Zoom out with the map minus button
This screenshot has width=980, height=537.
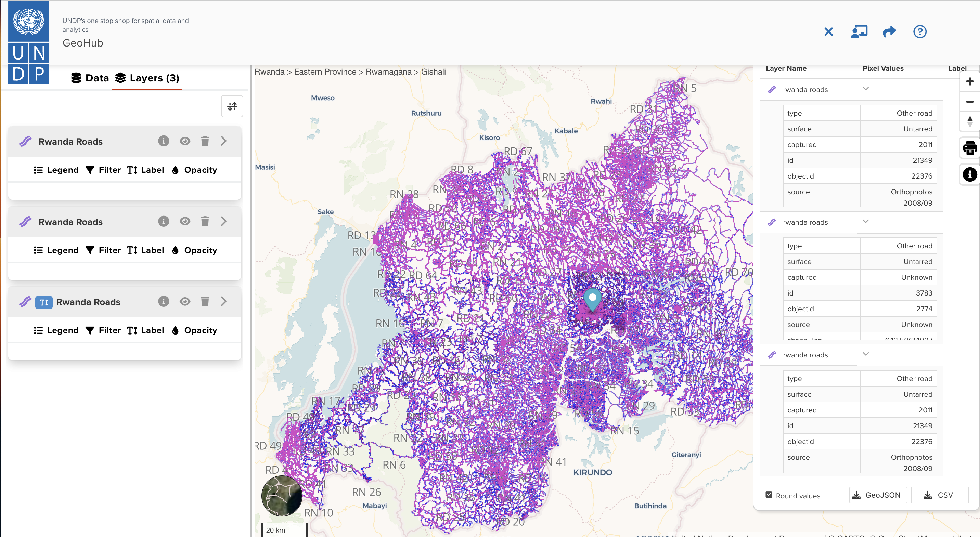point(970,102)
